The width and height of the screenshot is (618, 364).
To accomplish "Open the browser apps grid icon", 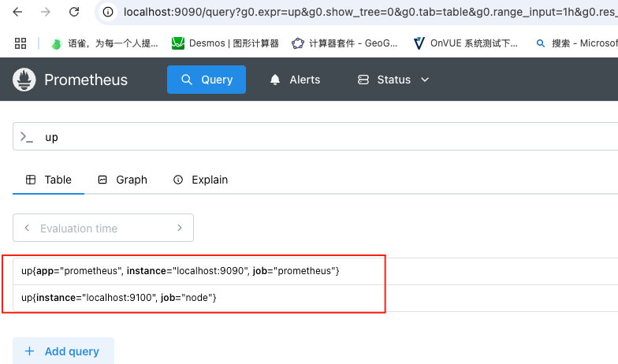I will pos(20,43).
